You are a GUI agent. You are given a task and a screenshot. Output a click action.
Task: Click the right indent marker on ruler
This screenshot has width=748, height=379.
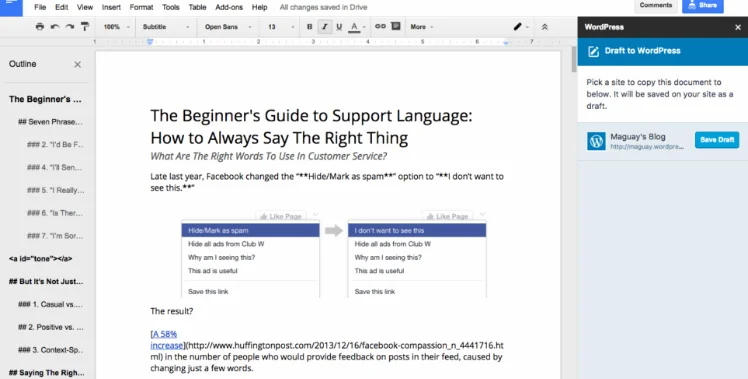pyautogui.click(x=506, y=42)
